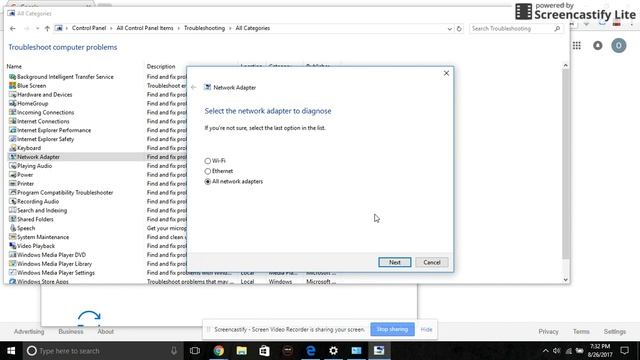The image size is (640, 360).
Task: Refresh the Troubleshooting window
Action: pyautogui.click(x=459, y=29)
